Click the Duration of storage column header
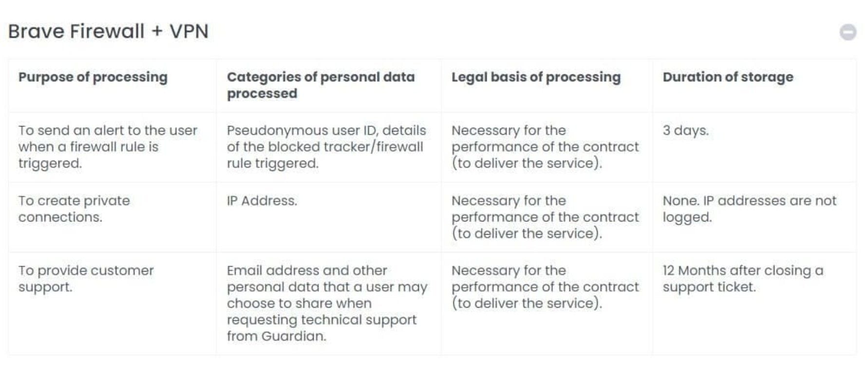Viewport: 868px width, 367px height. click(728, 77)
